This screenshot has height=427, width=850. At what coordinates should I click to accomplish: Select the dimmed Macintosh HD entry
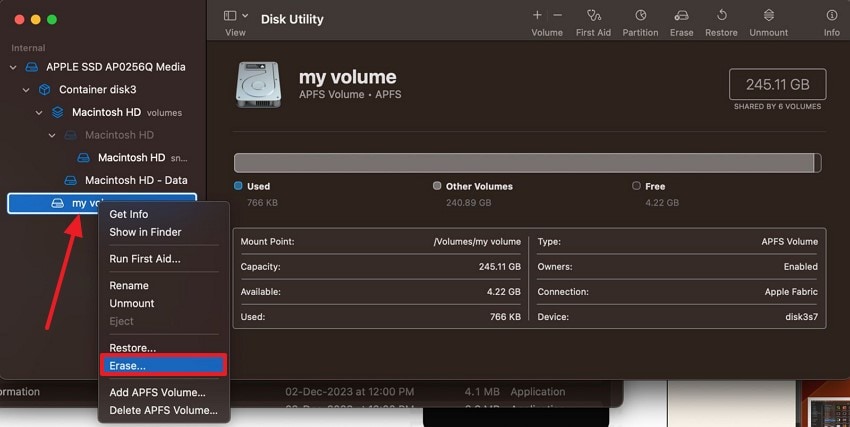(x=119, y=135)
